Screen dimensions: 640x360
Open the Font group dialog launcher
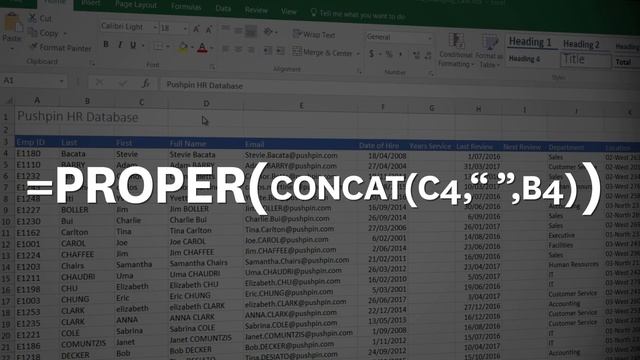(x=212, y=67)
